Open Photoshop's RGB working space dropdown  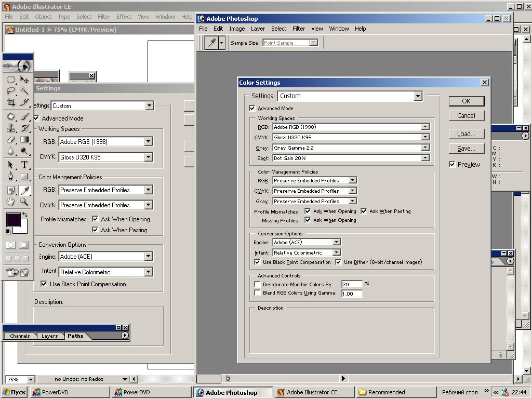(351, 127)
